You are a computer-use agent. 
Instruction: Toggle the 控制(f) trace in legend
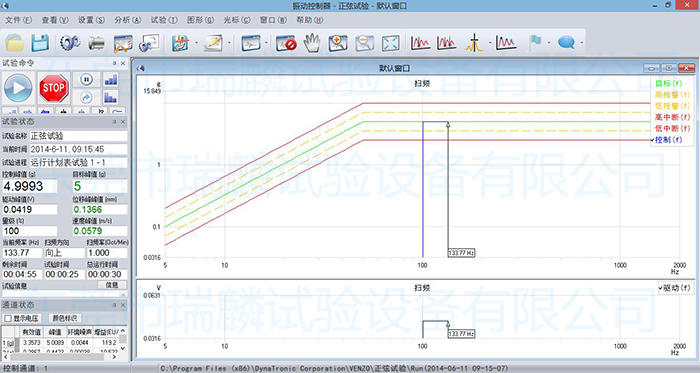point(666,140)
